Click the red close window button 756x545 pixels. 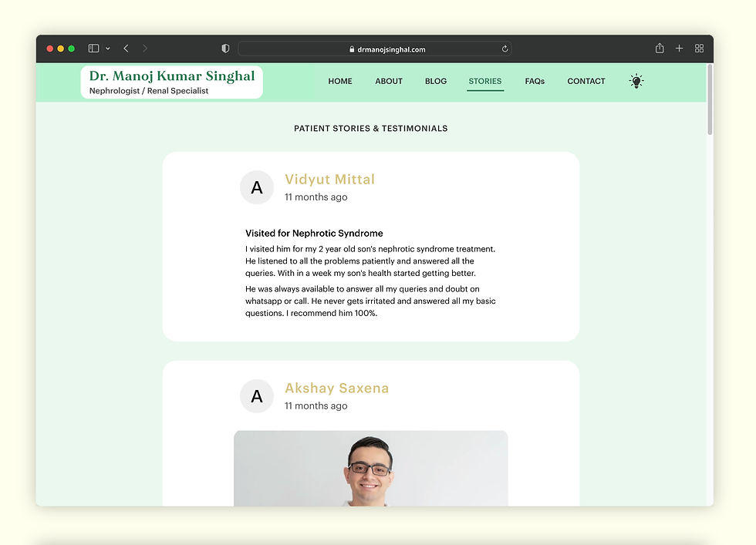(x=49, y=49)
